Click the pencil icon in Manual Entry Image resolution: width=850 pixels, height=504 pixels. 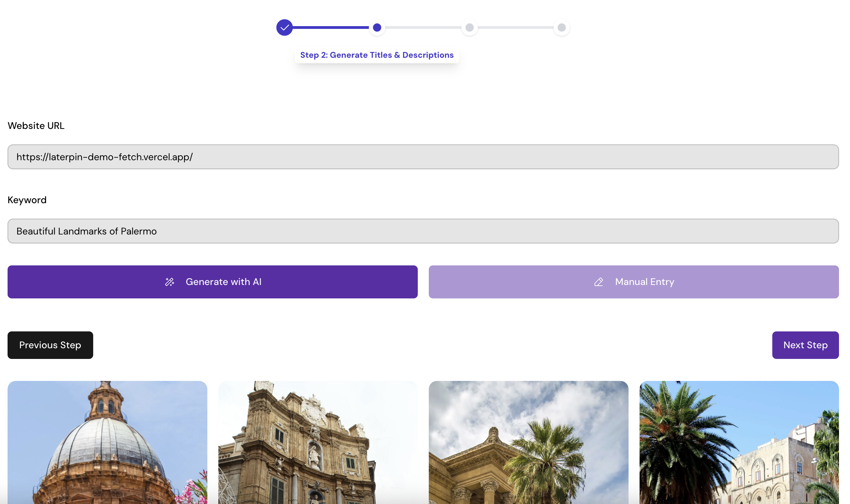(599, 282)
